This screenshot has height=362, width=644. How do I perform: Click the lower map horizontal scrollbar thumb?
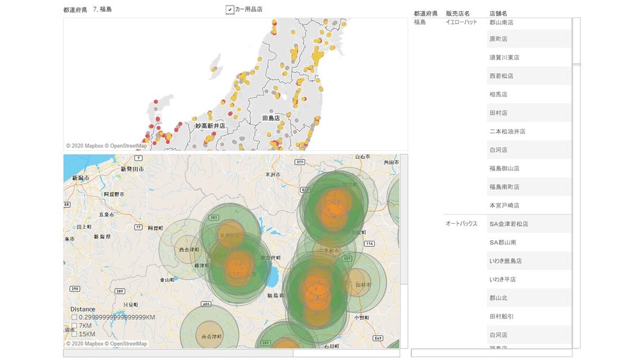[178, 353]
